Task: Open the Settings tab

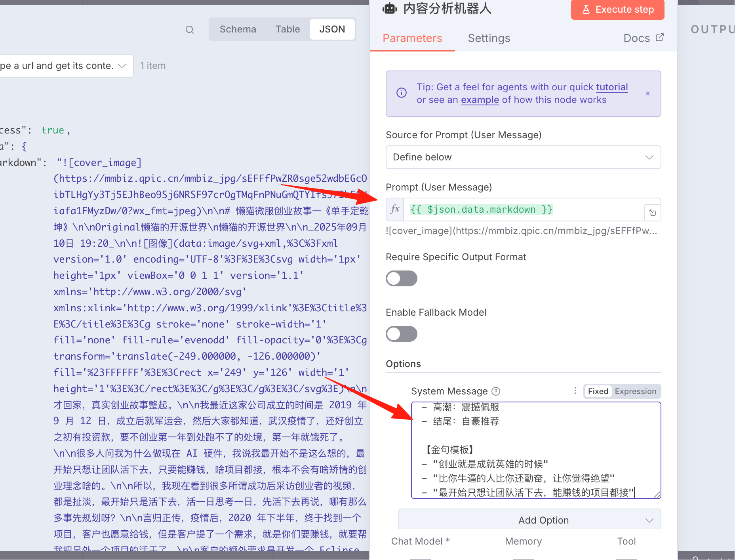Action: click(489, 38)
